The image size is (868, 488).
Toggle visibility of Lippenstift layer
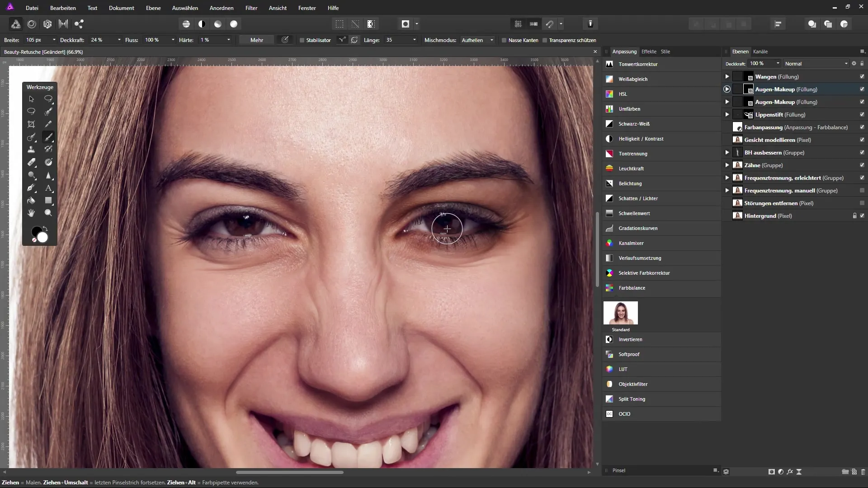point(862,114)
